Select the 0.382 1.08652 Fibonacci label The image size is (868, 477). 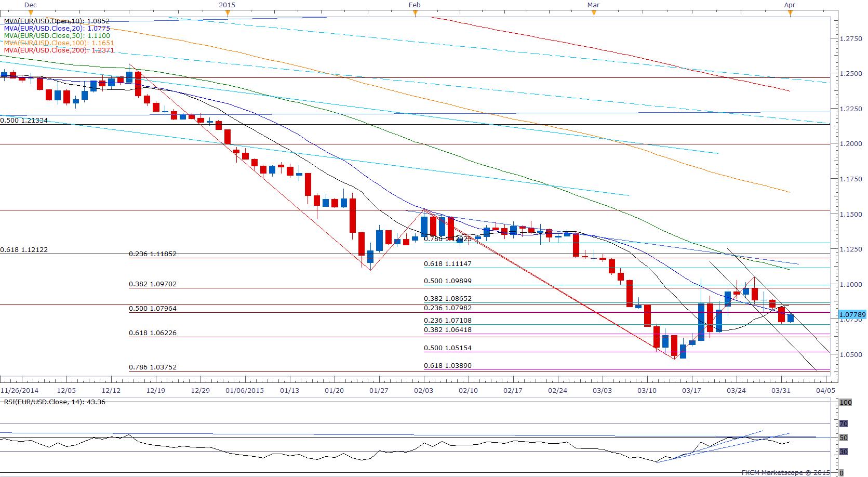coord(448,299)
